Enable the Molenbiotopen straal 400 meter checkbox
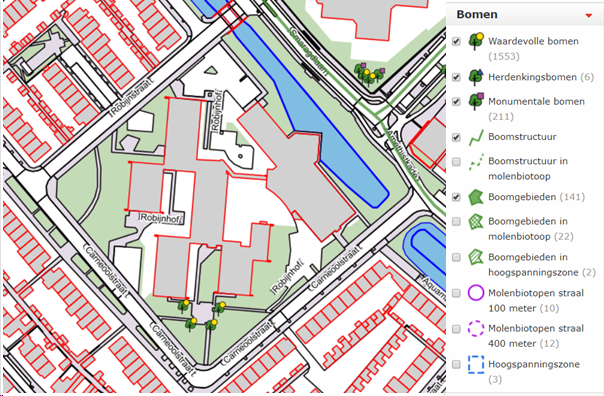The image size is (604, 396). 456,329
